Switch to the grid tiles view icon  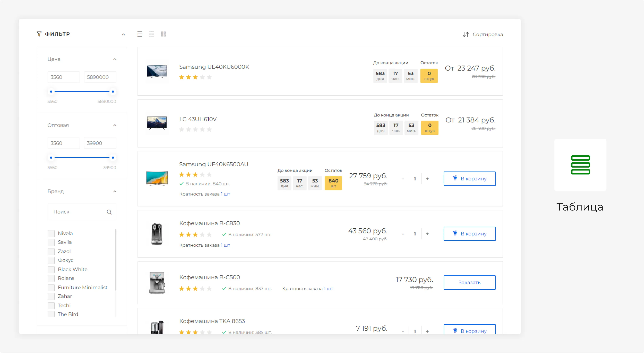coord(163,34)
